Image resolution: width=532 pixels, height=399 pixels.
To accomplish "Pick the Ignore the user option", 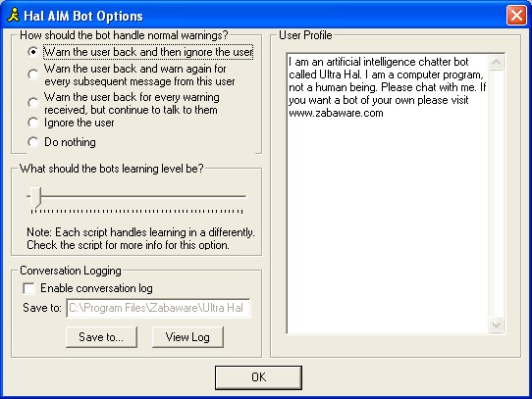I will tap(33, 123).
